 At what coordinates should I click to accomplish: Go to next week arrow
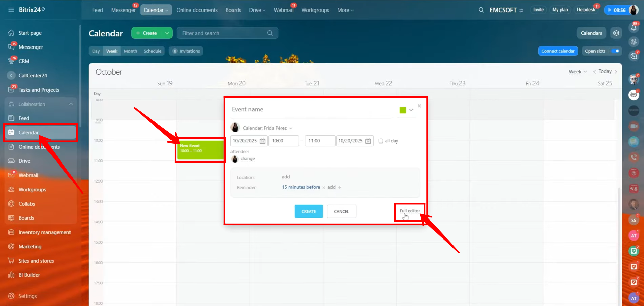pos(616,72)
